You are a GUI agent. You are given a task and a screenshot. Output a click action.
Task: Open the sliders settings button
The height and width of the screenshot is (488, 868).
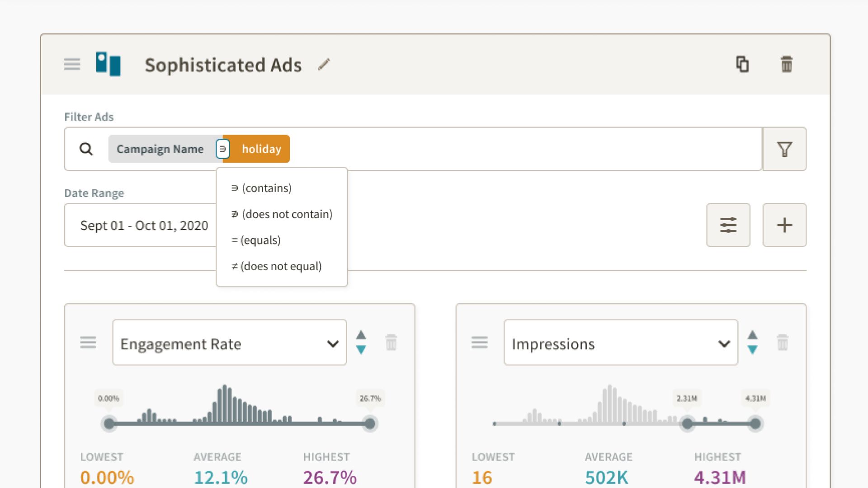[x=728, y=225]
